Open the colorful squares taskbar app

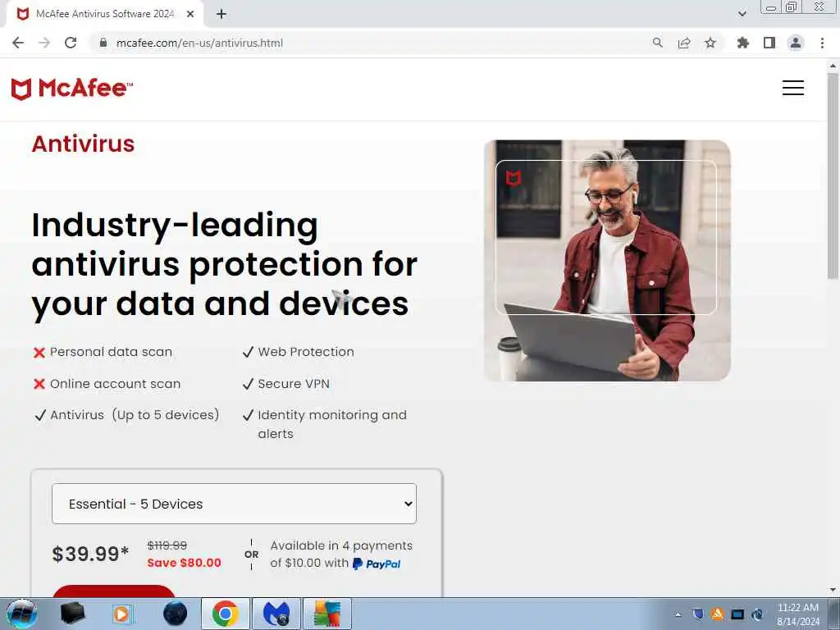(x=327, y=614)
